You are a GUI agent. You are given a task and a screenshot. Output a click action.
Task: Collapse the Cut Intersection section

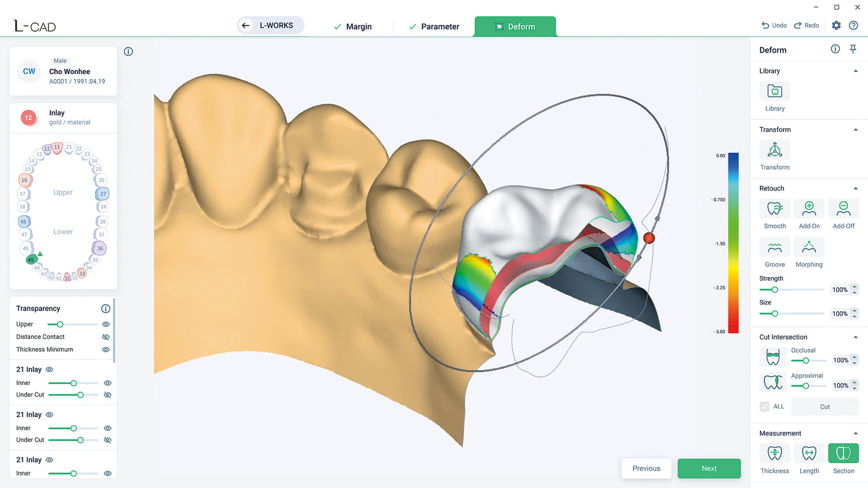click(855, 337)
